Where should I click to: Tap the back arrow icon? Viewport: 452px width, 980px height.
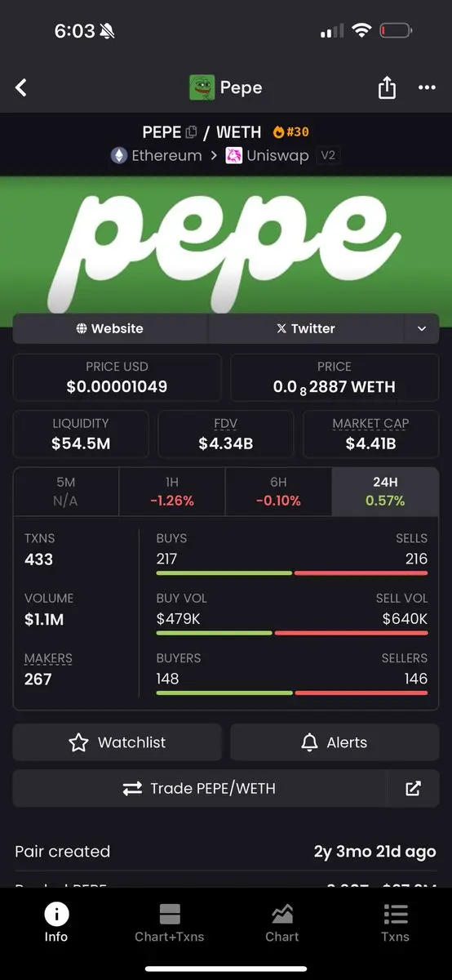click(22, 87)
